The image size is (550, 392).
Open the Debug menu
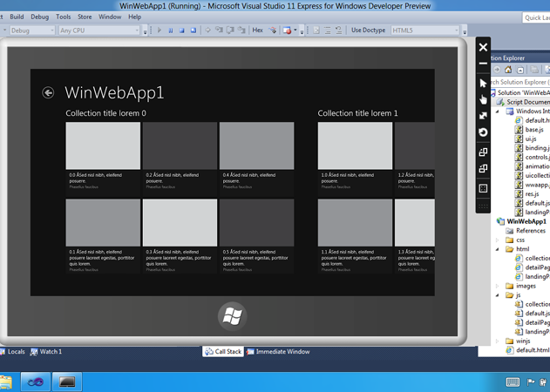point(39,17)
